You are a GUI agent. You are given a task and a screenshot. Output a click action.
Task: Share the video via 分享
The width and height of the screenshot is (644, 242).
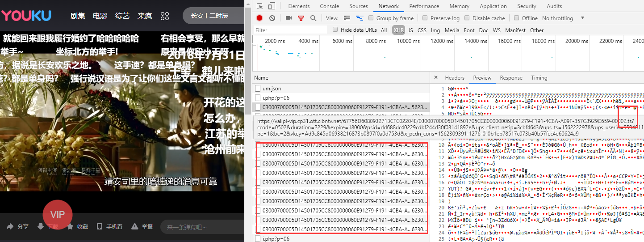point(18,227)
